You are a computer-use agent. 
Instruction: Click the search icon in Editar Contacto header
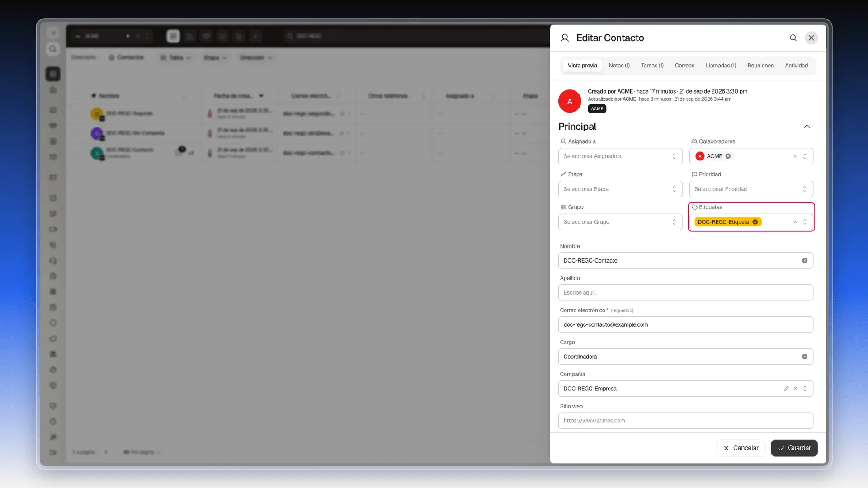[793, 38]
